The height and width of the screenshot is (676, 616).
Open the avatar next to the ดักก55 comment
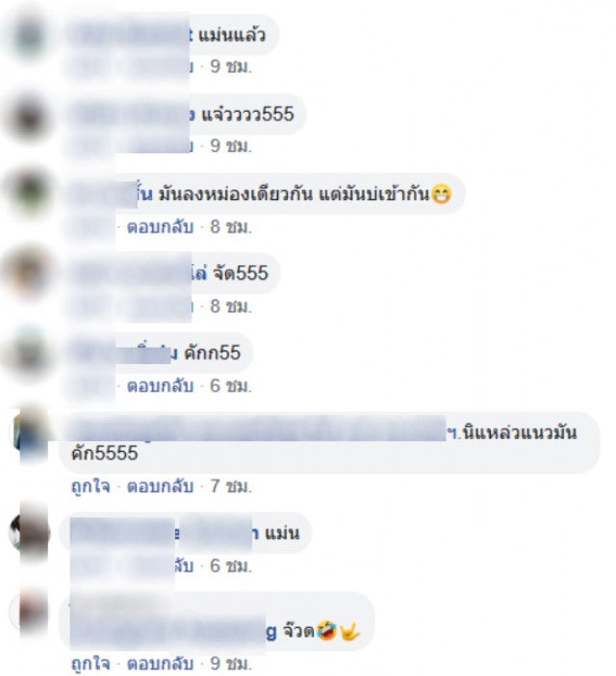click(x=29, y=354)
